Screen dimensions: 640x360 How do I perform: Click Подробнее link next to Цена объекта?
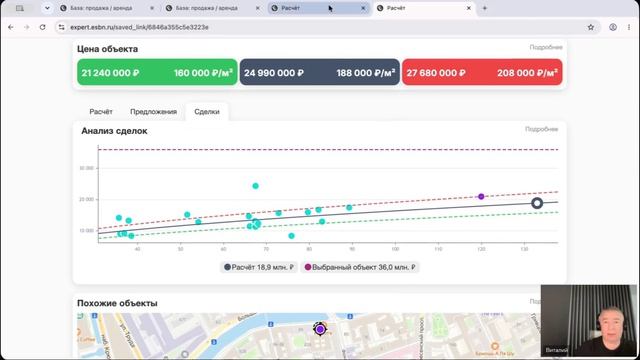[546, 47]
